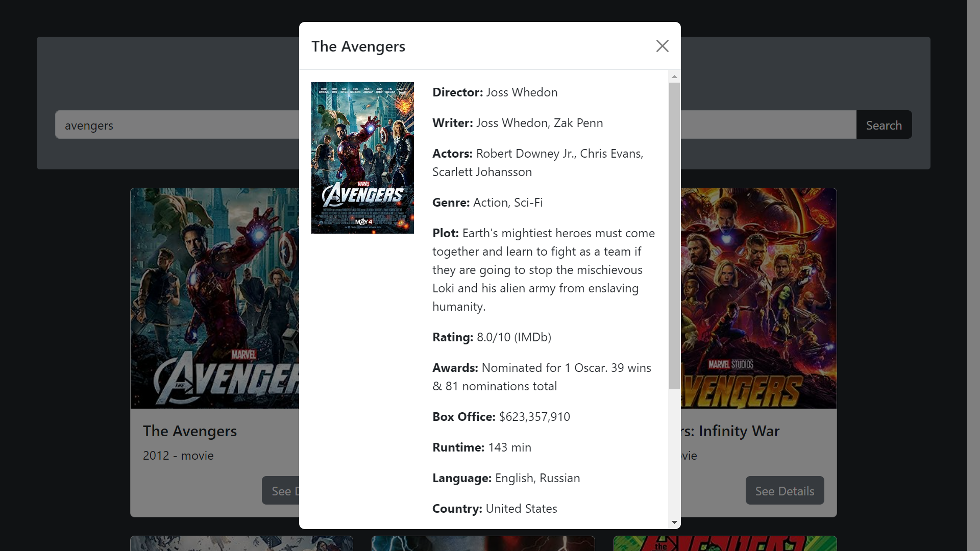The height and width of the screenshot is (551, 980).
Task: Click the page's right-edge scrollbar
Action: click(973, 275)
